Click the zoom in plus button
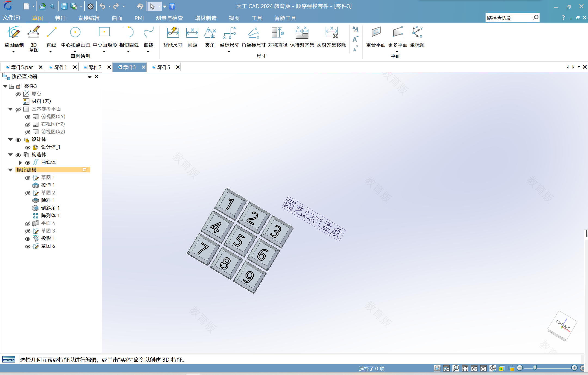Viewport: 588px width, 375px height. point(574,368)
